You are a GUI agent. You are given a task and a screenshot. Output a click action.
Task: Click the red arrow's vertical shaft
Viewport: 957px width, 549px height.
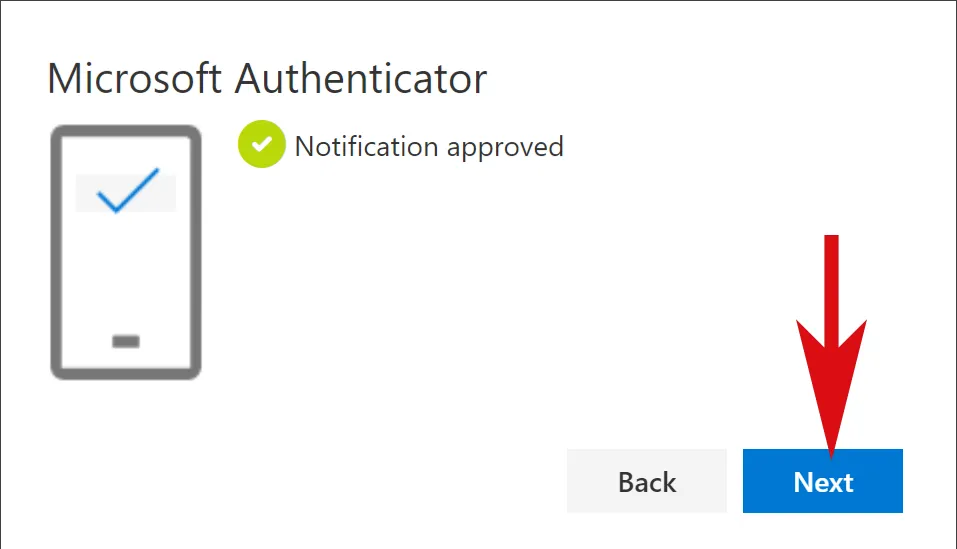(831, 280)
